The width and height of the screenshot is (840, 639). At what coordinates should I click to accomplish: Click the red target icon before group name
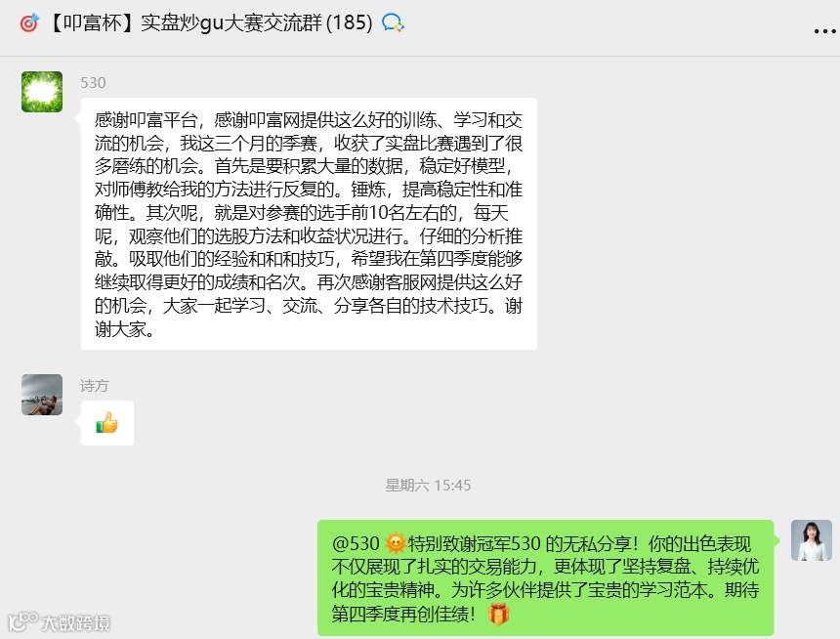click(29, 23)
